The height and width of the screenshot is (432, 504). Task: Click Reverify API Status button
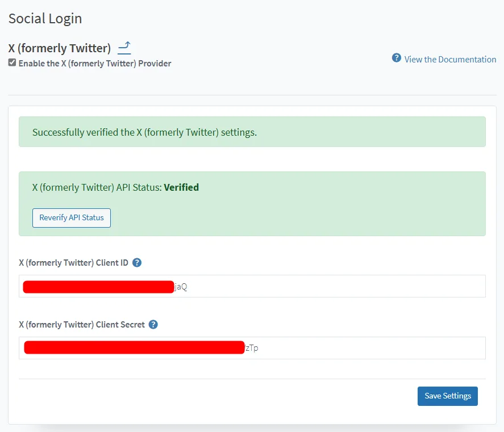pos(72,218)
